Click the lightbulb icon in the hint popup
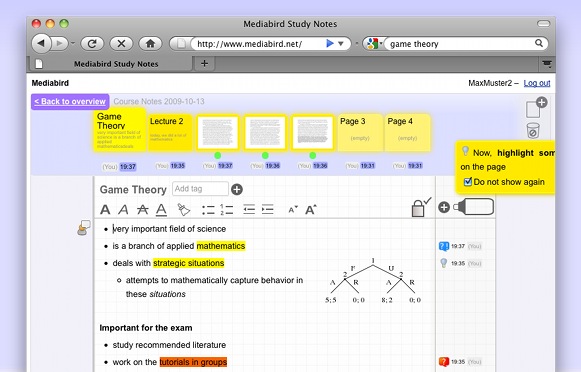581x372 pixels. click(465, 151)
